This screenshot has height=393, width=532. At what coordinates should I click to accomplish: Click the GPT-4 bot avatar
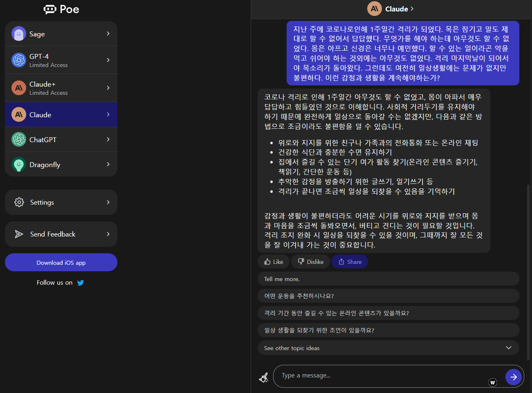click(19, 60)
